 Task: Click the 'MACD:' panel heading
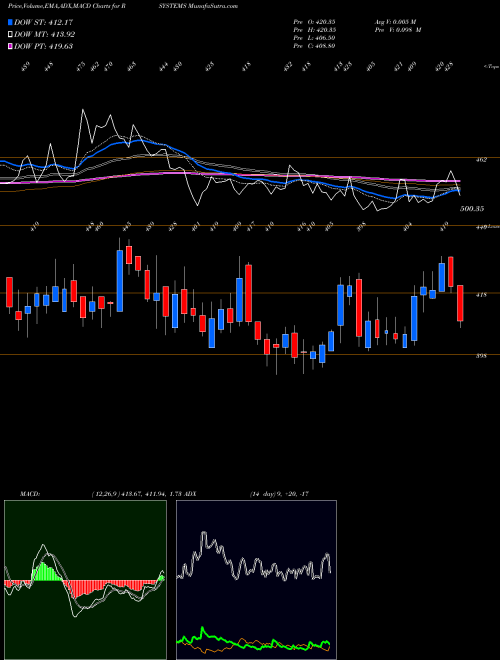[29, 493]
